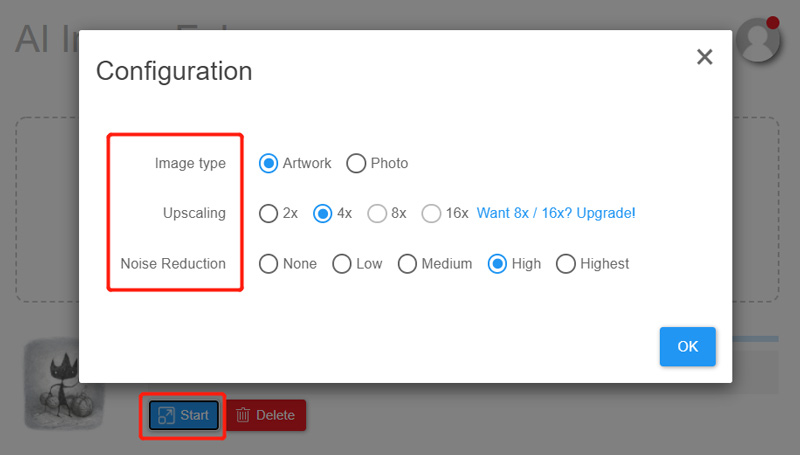Confirm settings with the OK button
The image size is (800, 455).
[x=688, y=346]
